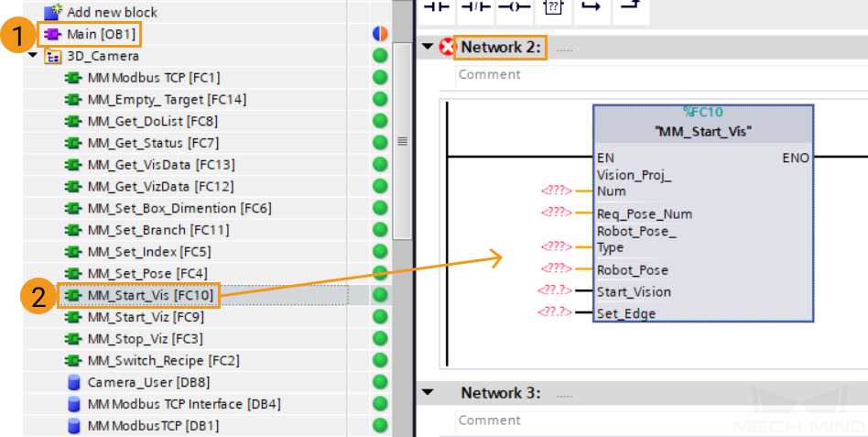Viewport: 868px width, 437px height.
Task: Click the Network 2 title
Action: point(501,47)
